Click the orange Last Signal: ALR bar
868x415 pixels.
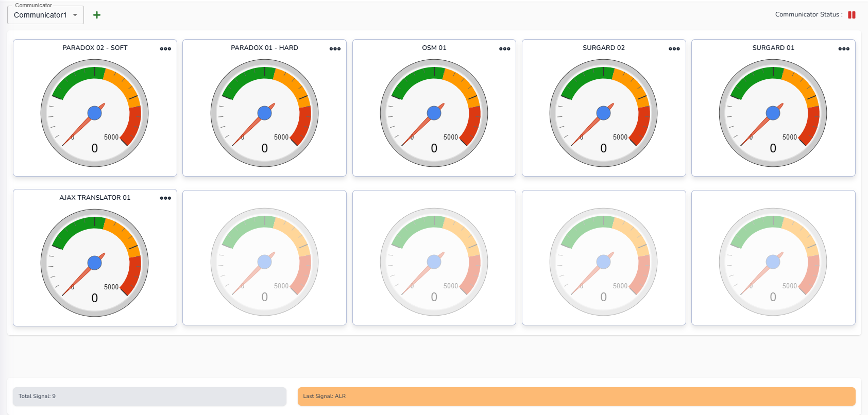(576, 396)
